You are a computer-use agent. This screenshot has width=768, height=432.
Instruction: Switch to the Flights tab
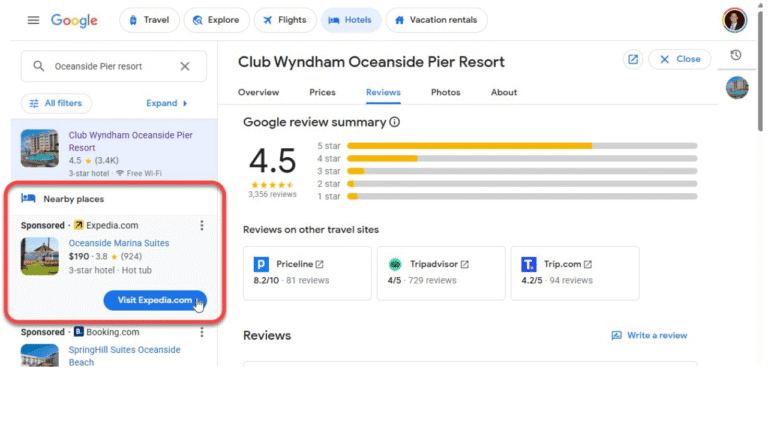[285, 20]
